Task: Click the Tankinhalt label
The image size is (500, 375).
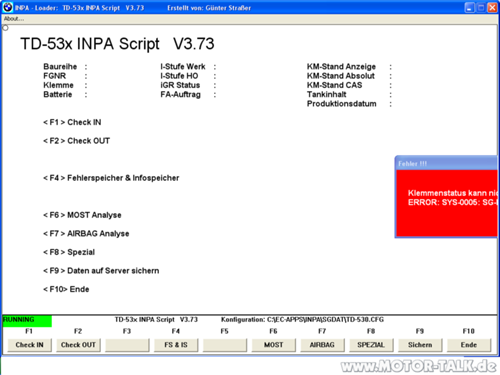Action: [327, 95]
